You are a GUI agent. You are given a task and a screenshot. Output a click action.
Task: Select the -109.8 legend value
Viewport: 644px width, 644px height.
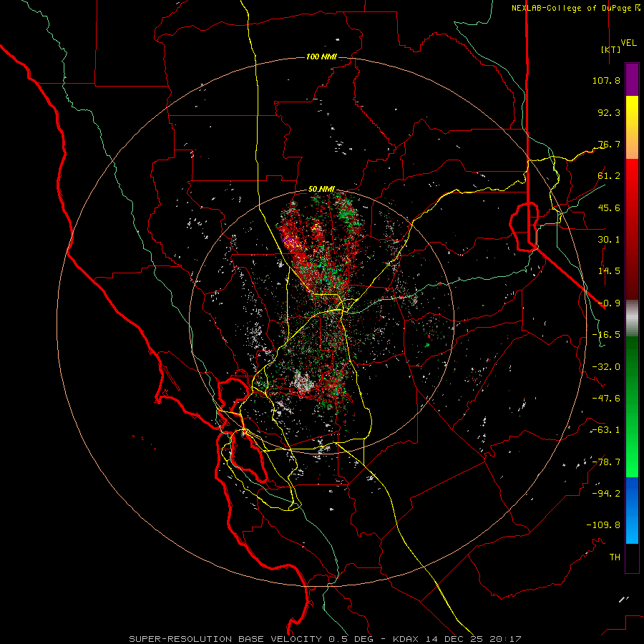pyautogui.click(x=603, y=525)
